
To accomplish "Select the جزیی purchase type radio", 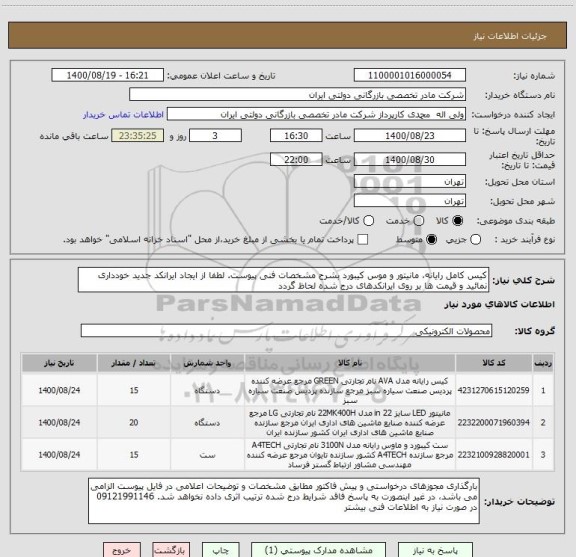I will [x=475, y=240].
